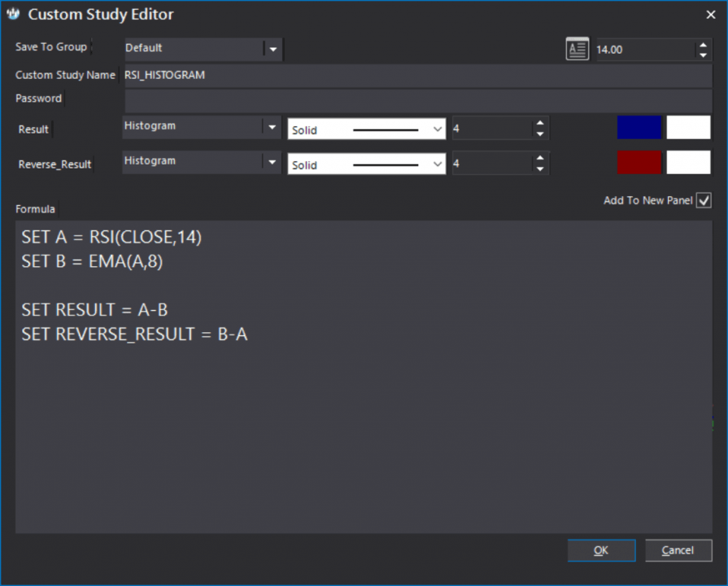Click the font size text icon

577,49
